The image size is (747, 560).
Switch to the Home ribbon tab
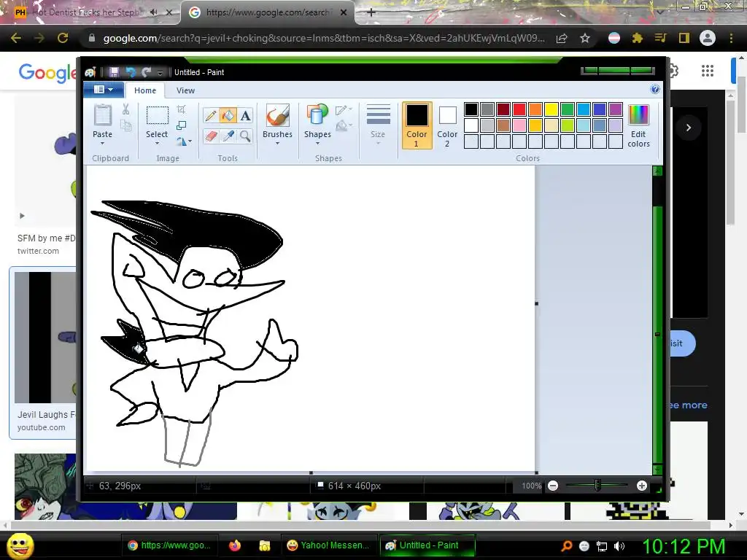coord(145,90)
